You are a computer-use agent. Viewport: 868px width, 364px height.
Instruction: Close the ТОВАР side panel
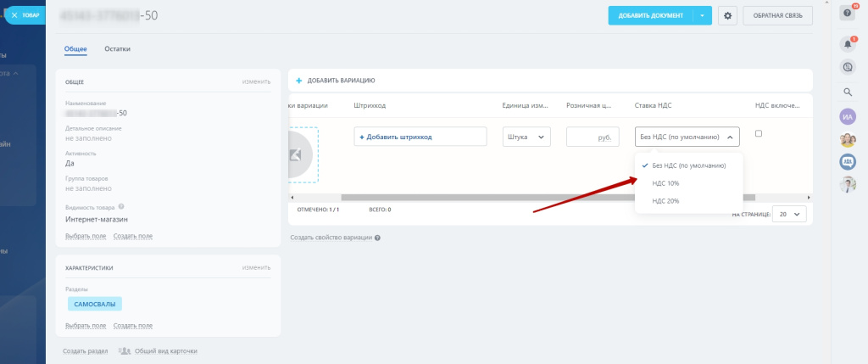14,15
